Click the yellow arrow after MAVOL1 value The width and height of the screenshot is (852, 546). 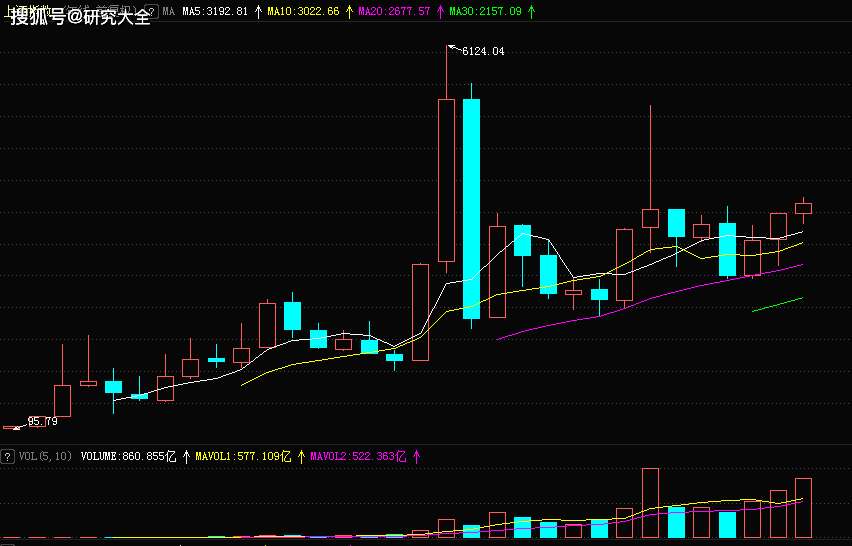pos(301,456)
